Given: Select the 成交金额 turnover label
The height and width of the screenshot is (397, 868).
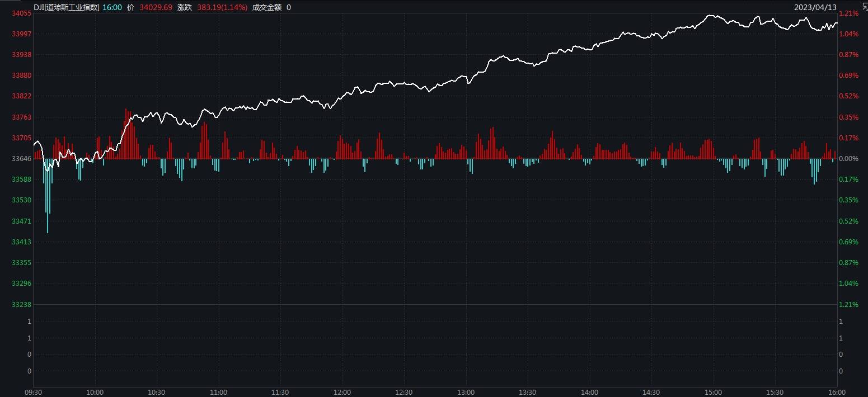Looking at the screenshot, I should (x=268, y=7).
